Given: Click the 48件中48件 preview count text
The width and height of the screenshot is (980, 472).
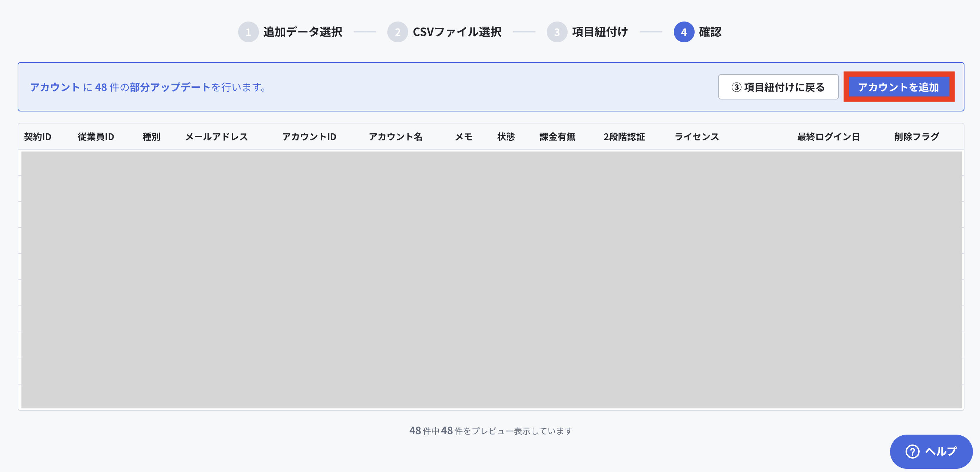Looking at the screenshot, I should (491, 430).
